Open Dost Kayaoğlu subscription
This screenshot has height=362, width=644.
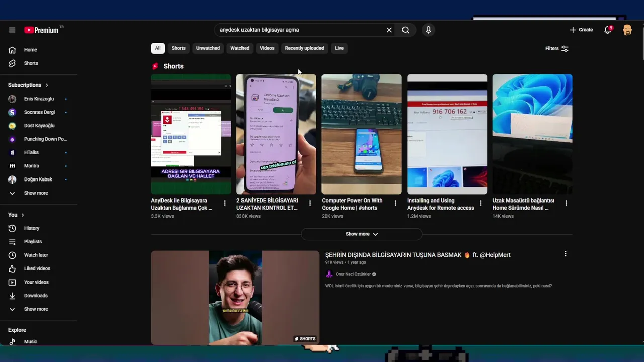(x=39, y=126)
